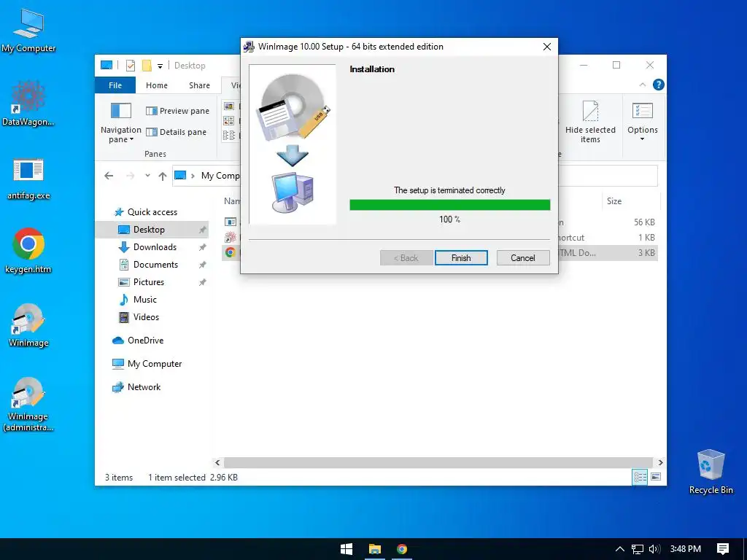Go back in Explorer
Image resolution: width=747 pixels, height=560 pixels.
[x=109, y=176]
